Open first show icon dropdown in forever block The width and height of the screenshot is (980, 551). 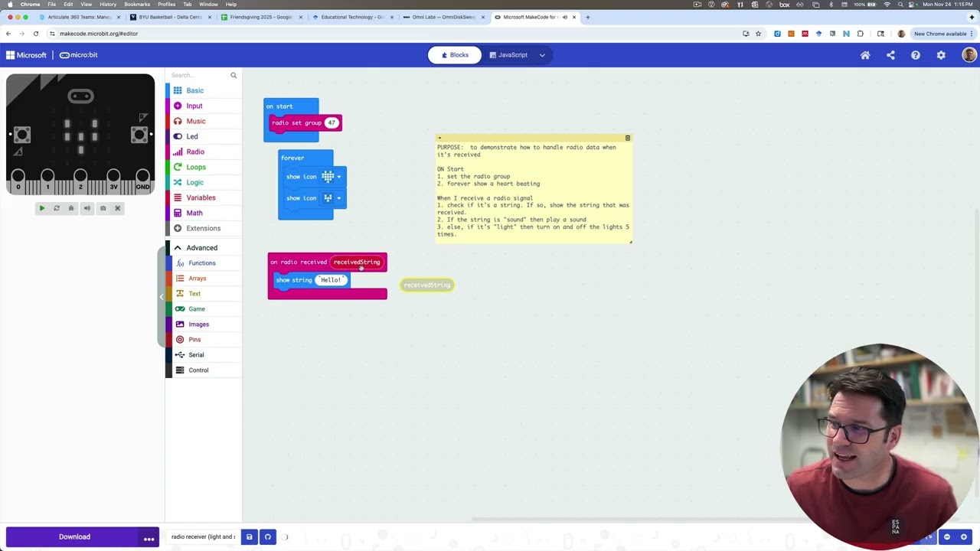pyautogui.click(x=338, y=177)
